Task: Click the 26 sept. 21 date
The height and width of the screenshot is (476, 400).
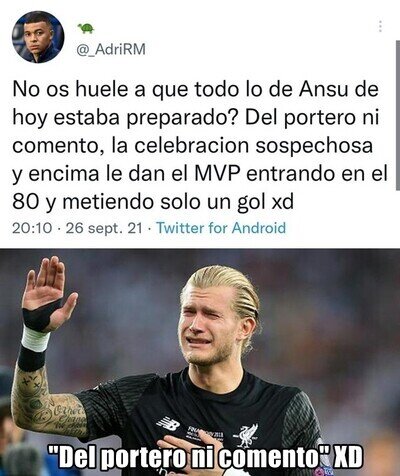Action: tap(104, 228)
